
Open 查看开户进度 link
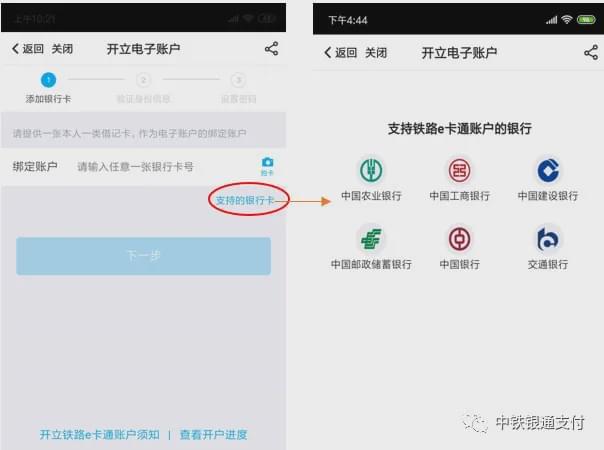pos(214,435)
